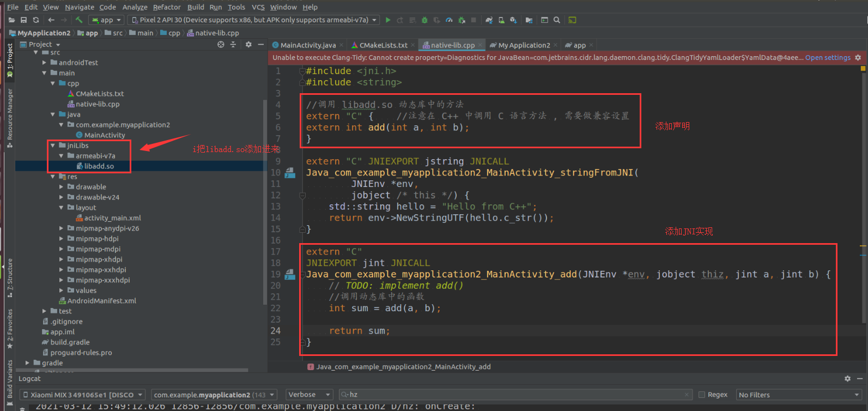Viewport: 868px width, 411px height.
Task: Click the Synchronize files icon
Action: 36,20
